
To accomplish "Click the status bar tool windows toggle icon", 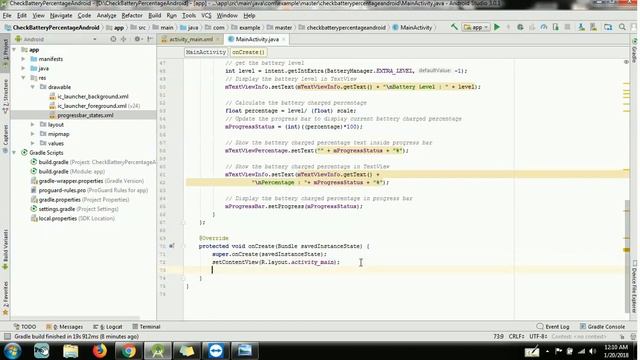I will coord(7,336).
